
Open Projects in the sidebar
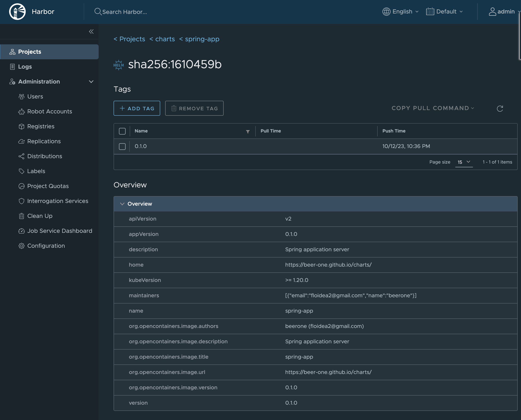[49, 52]
